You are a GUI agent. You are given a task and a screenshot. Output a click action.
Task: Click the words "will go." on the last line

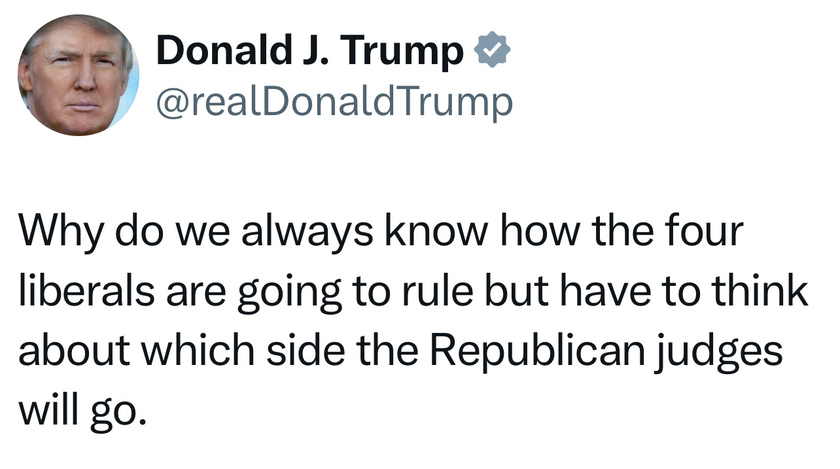pos(82,412)
